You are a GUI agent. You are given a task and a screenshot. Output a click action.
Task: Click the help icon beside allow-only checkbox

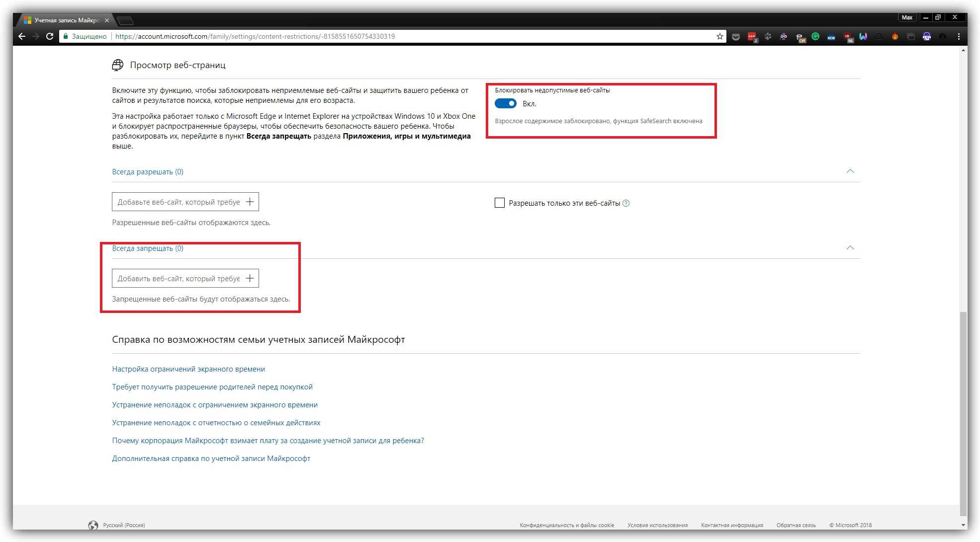pos(626,203)
